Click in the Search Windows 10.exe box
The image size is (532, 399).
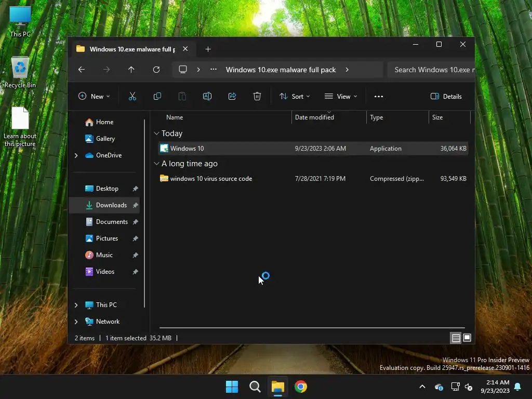(x=431, y=70)
